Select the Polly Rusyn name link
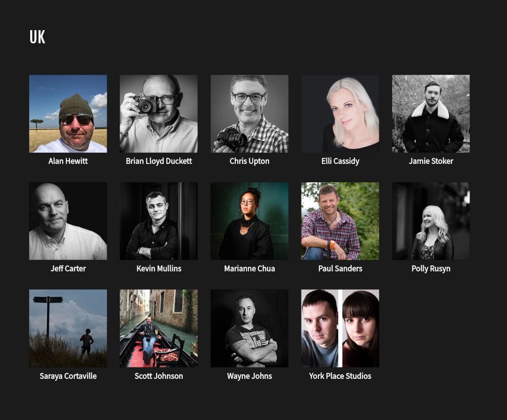This screenshot has width=507, height=420. pos(431,268)
